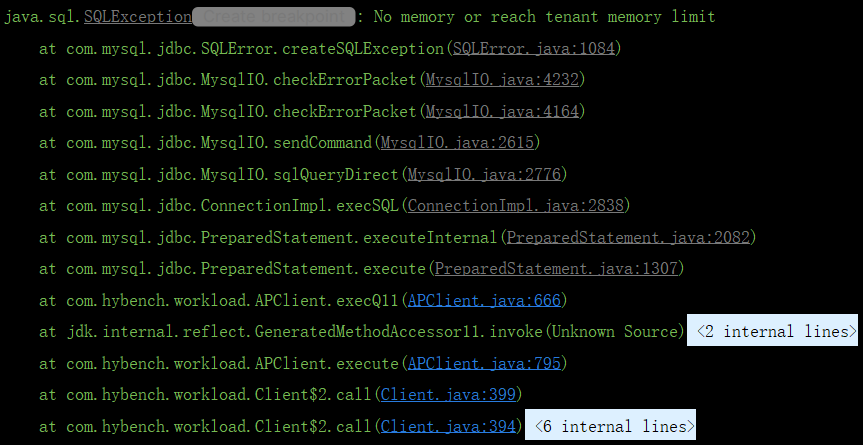Expand the '2 internal lines' fold

coord(772,331)
